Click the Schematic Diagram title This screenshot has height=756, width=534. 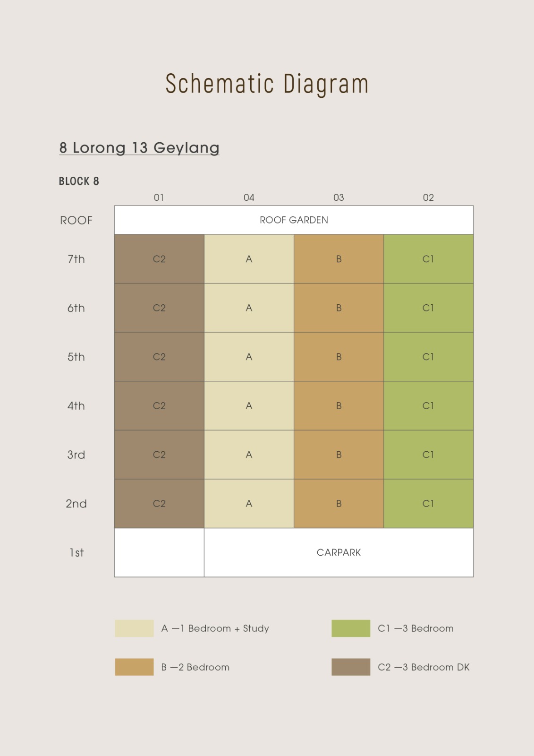click(267, 84)
